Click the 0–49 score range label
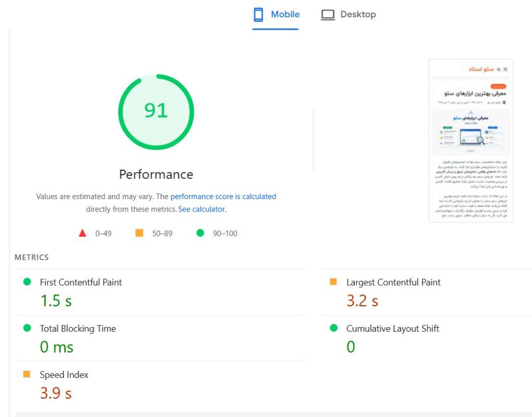 click(103, 233)
